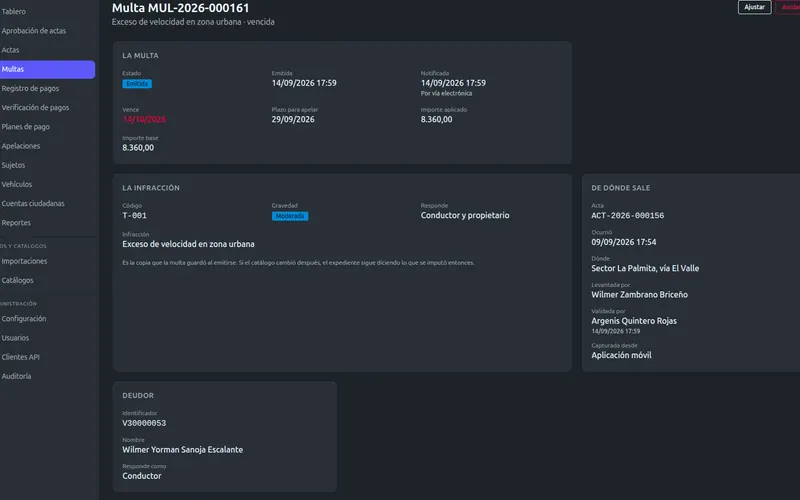The height and width of the screenshot is (500, 800).
Task: Go to Cuentas ciudadanas
Action: click(33, 204)
